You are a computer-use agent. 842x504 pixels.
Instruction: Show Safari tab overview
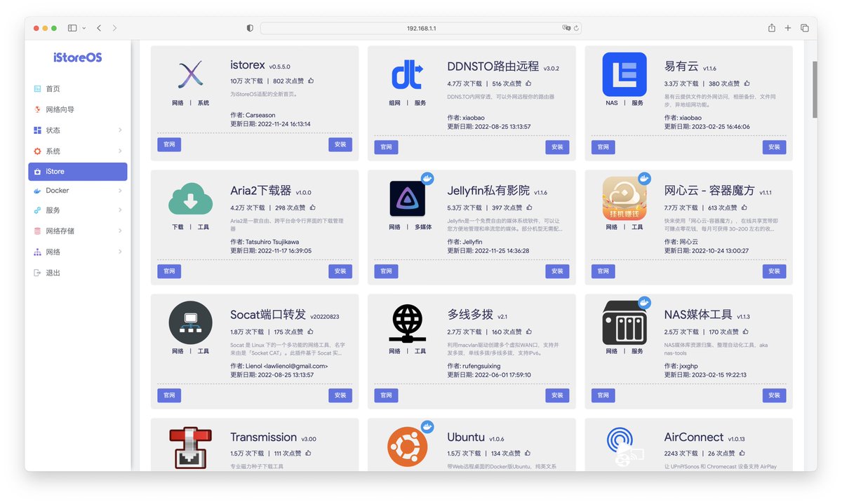click(x=805, y=28)
